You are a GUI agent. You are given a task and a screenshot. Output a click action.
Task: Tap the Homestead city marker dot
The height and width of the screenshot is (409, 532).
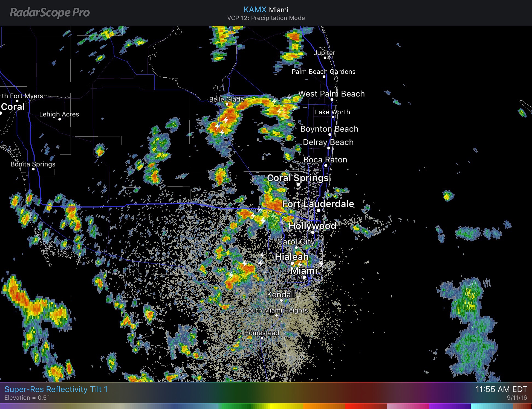tap(262, 338)
